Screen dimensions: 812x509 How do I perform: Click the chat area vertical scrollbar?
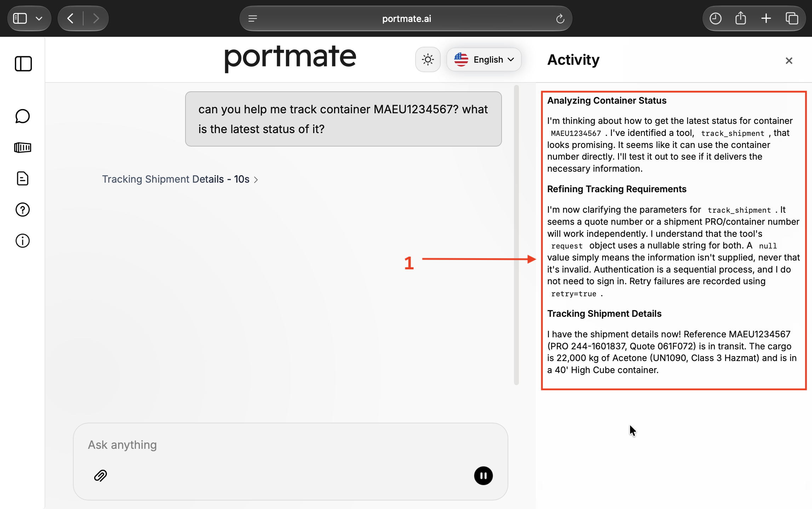tap(516, 235)
